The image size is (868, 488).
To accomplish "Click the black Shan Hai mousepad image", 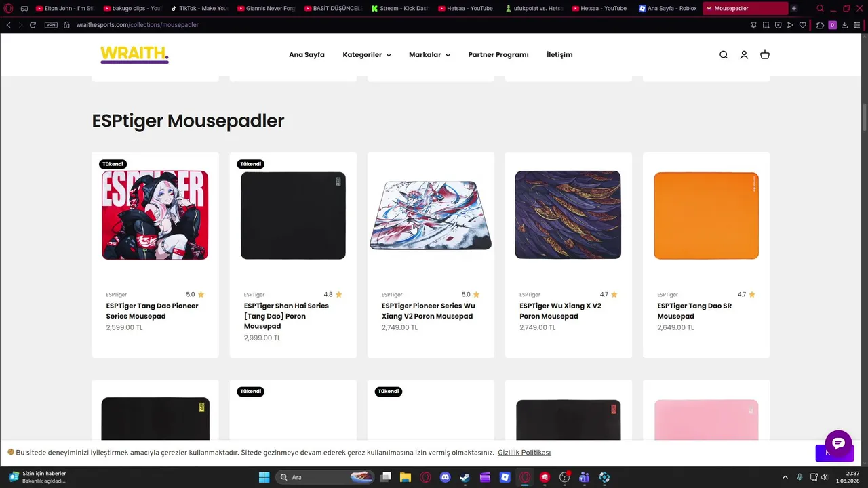I will (x=293, y=216).
